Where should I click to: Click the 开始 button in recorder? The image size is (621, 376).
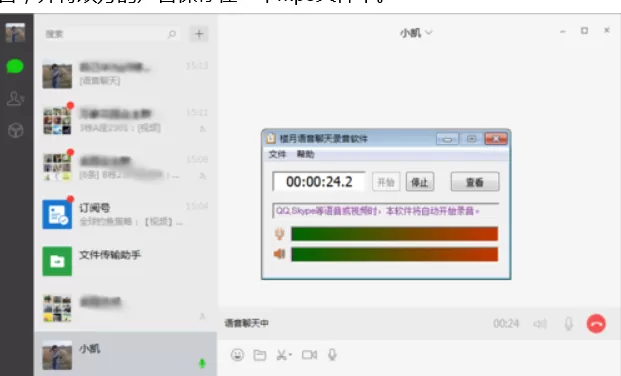[x=386, y=182]
